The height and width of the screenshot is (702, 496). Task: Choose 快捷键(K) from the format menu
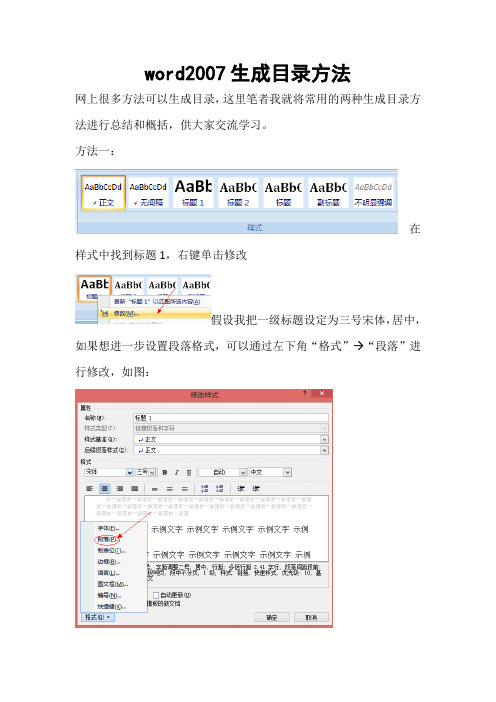click(x=112, y=606)
